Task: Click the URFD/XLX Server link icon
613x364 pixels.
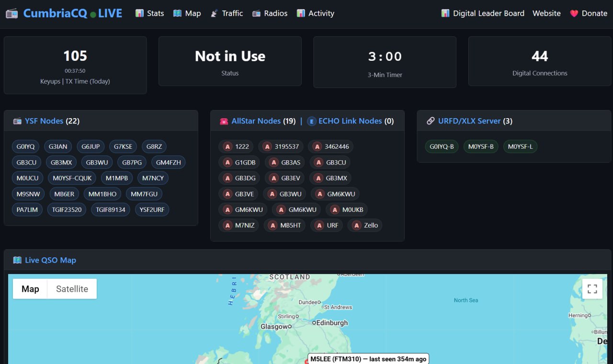Action: (x=430, y=121)
